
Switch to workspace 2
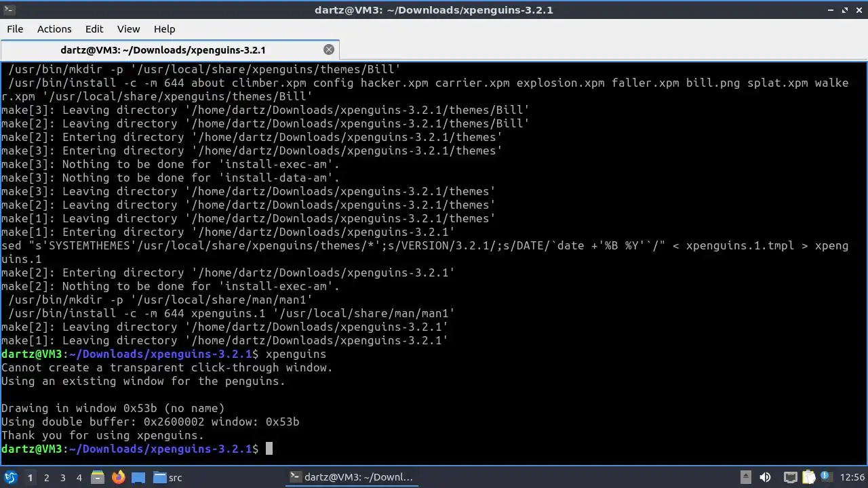46,477
